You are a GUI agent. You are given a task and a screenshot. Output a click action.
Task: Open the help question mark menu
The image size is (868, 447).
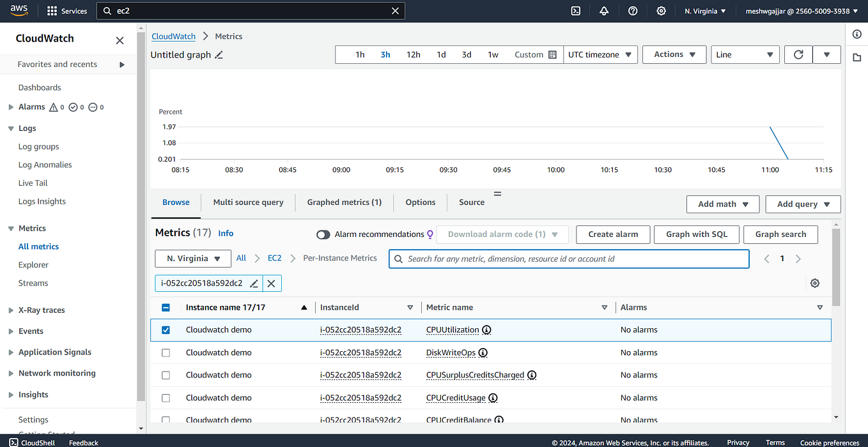[633, 11]
